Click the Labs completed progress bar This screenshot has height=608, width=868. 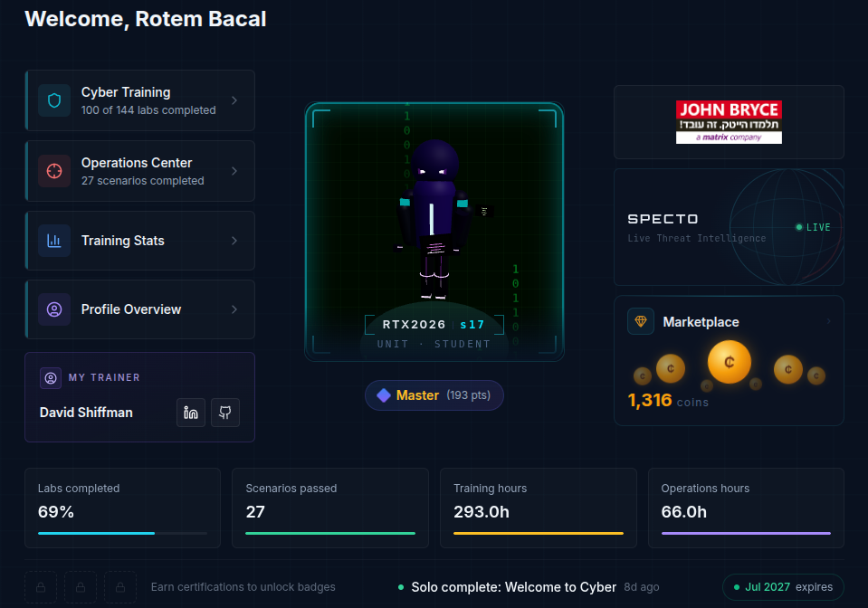coord(122,533)
